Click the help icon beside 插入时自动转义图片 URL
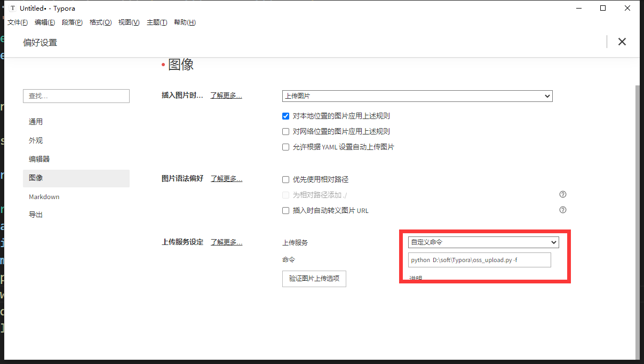Image resolution: width=644 pixels, height=364 pixels. point(562,210)
